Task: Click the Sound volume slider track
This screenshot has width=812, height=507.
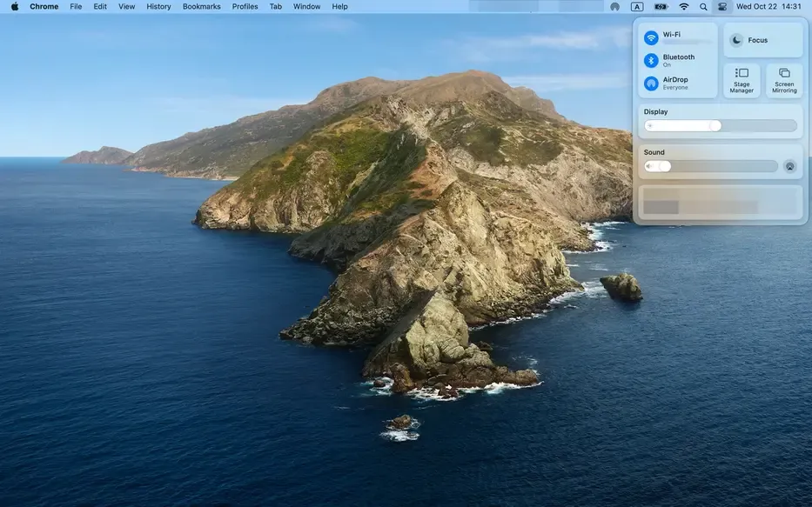Action: (x=711, y=166)
